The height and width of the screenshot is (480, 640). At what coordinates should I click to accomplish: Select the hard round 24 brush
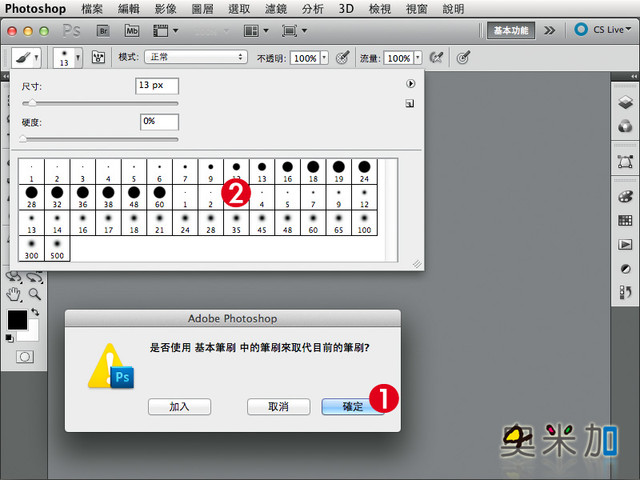point(364,171)
